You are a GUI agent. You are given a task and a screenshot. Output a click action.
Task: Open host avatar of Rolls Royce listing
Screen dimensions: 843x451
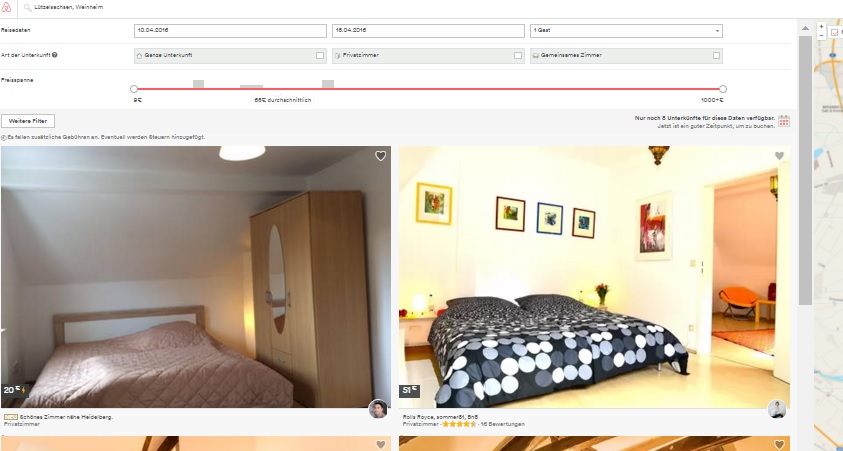click(777, 409)
